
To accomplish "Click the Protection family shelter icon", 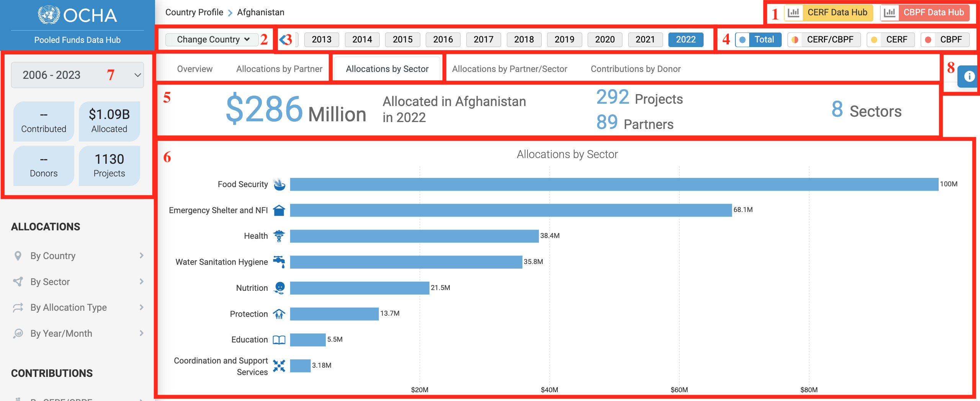I will tap(279, 314).
